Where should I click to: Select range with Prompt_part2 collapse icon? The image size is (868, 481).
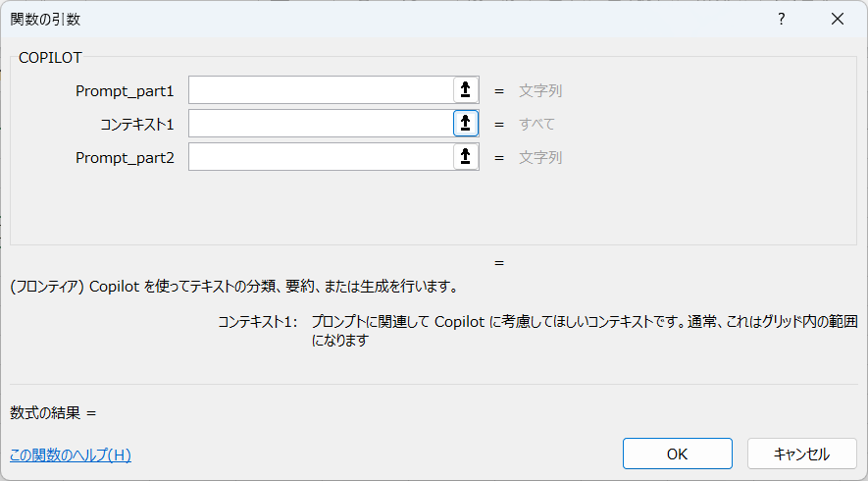pos(466,157)
